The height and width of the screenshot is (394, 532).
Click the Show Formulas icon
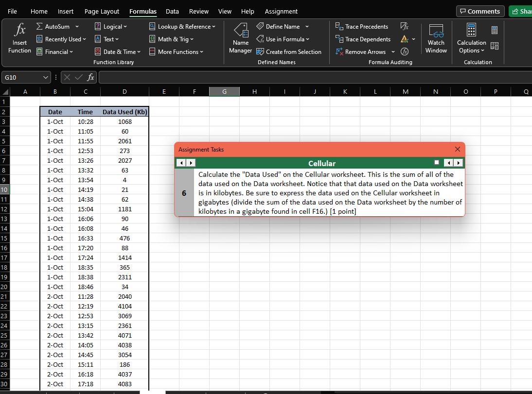tap(404, 26)
